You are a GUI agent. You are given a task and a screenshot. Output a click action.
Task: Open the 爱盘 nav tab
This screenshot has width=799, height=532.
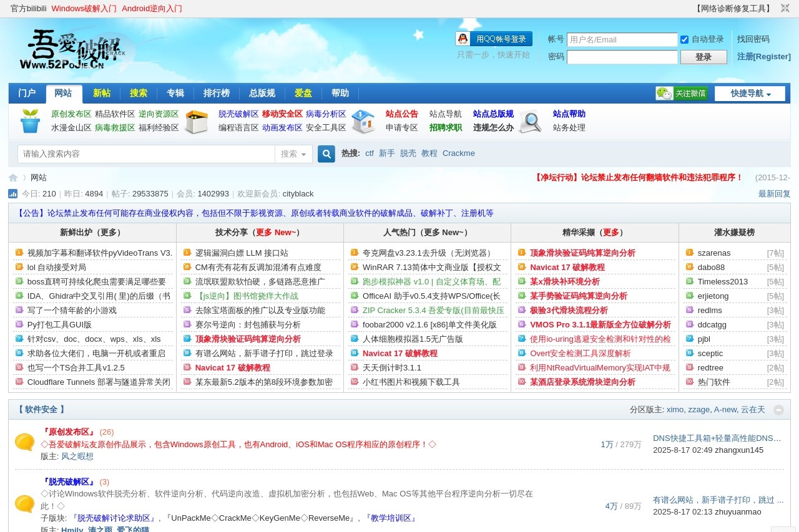[x=303, y=94]
